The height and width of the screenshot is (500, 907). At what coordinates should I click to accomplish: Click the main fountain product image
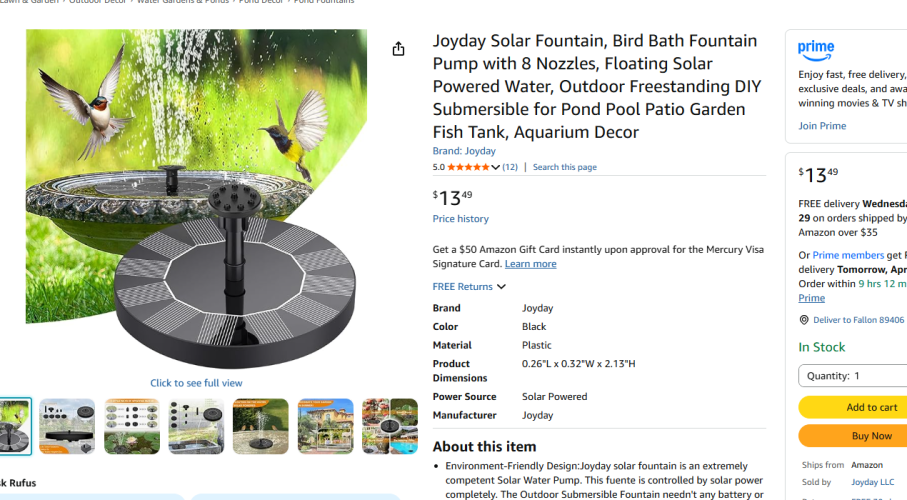(197, 200)
